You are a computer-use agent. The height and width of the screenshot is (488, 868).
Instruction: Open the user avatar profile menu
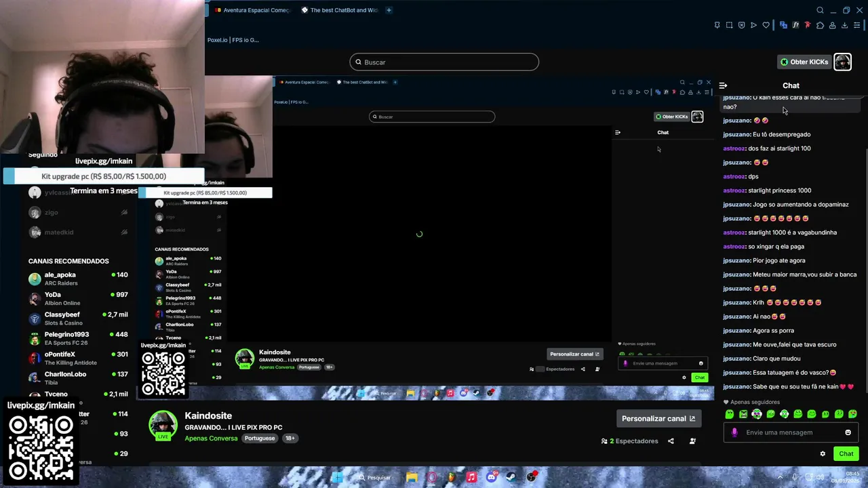tap(842, 62)
